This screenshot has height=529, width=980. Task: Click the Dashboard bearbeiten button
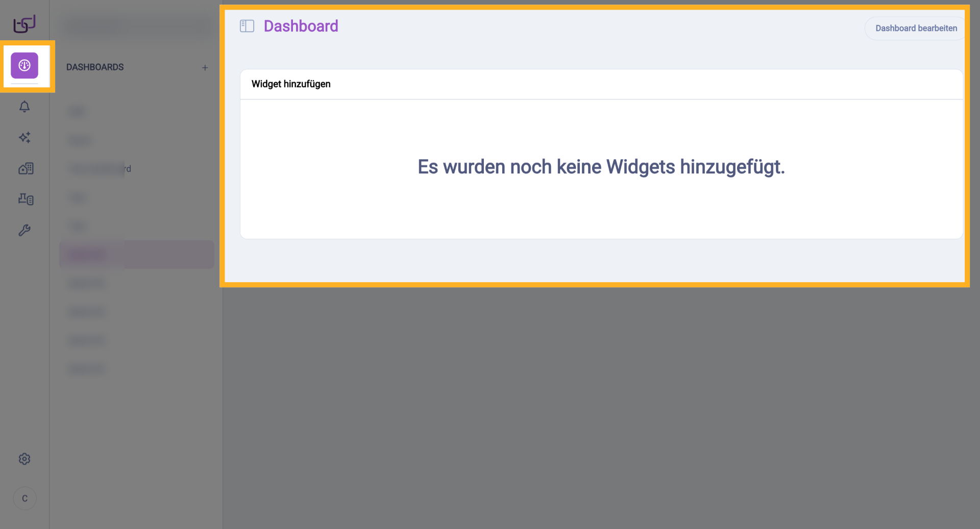point(916,28)
